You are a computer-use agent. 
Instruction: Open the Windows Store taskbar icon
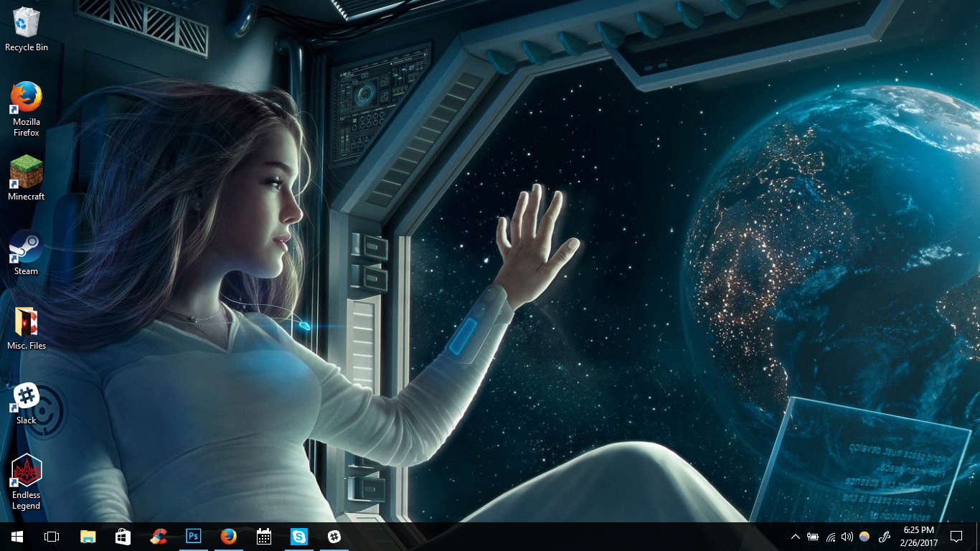(x=123, y=537)
